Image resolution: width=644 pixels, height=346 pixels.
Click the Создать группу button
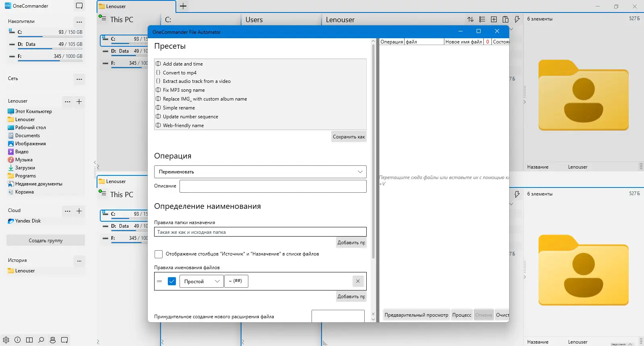click(45, 241)
